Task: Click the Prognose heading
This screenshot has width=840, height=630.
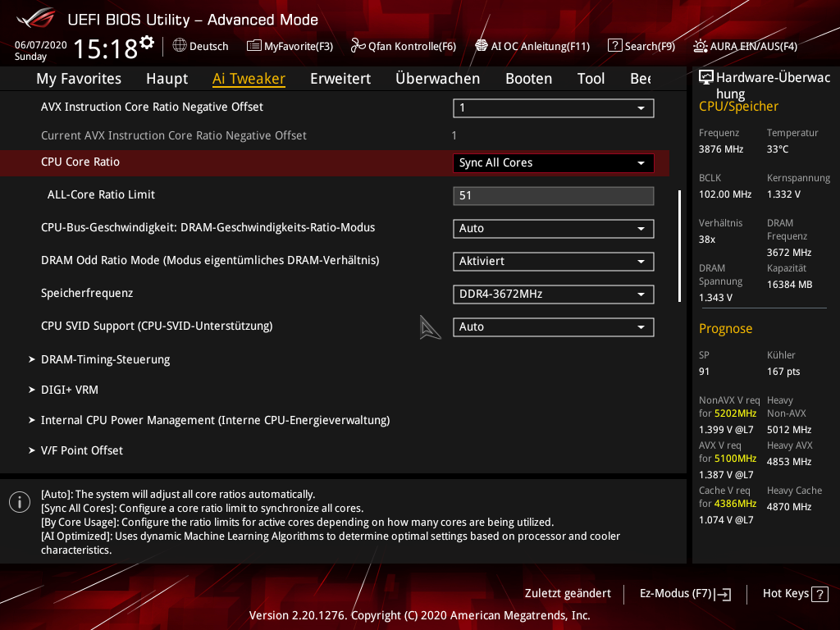Action: (725, 328)
